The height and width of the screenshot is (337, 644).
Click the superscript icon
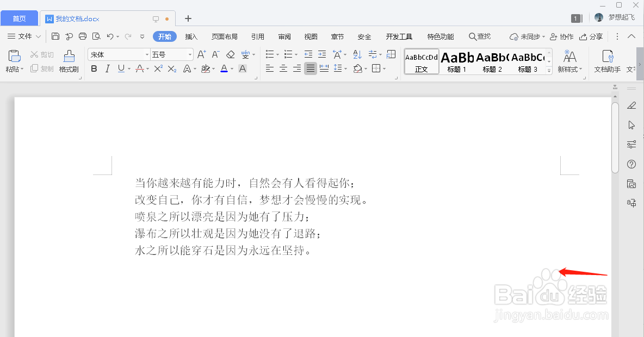point(158,68)
